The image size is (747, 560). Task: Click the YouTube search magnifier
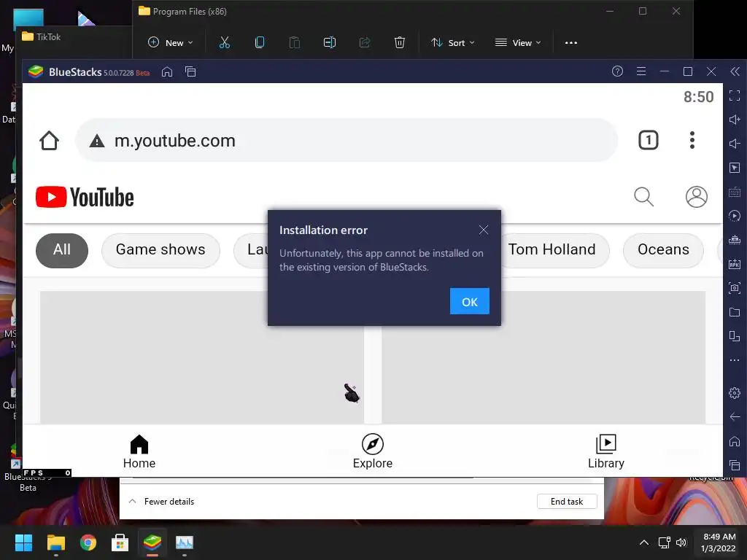643,197
